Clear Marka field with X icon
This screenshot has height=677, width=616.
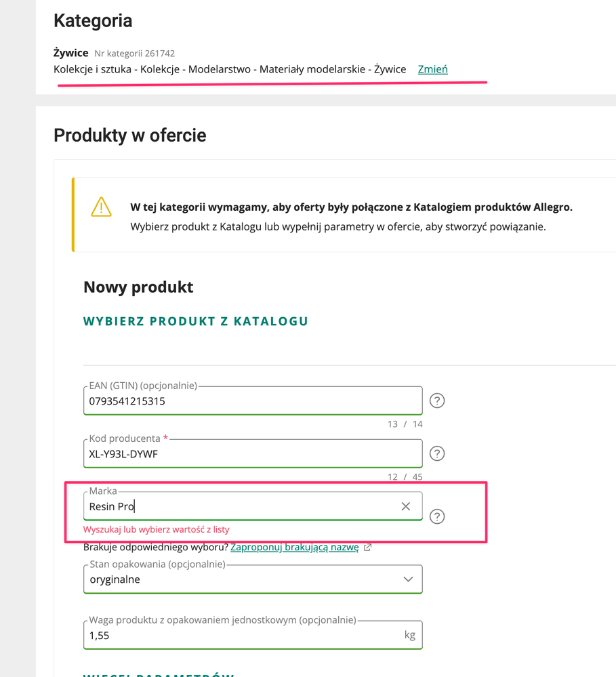coord(405,506)
